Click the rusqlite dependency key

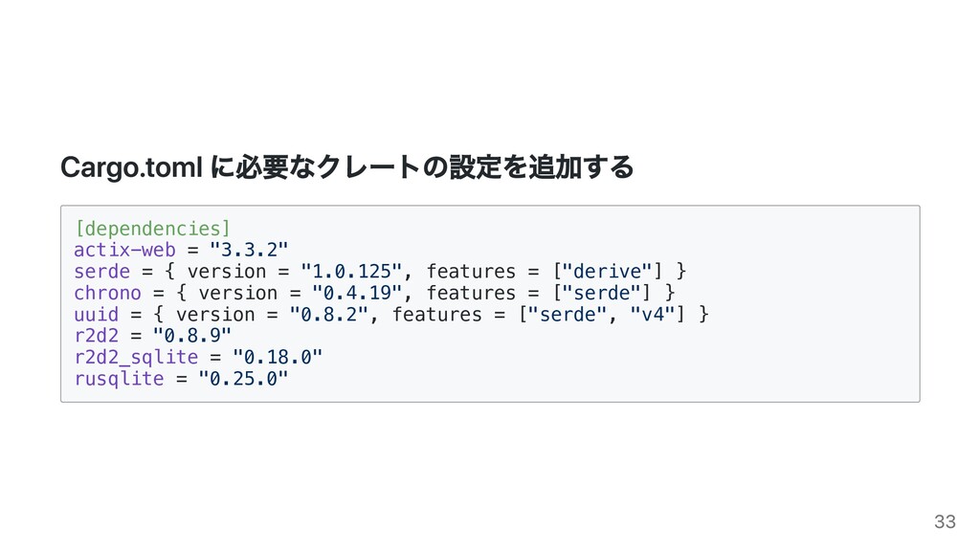click(119, 378)
